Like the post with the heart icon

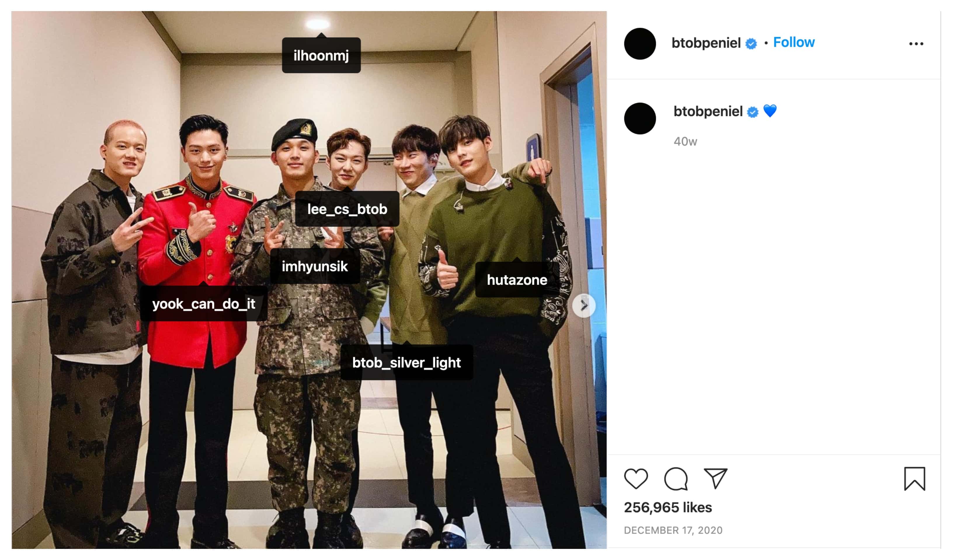(636, 479)
